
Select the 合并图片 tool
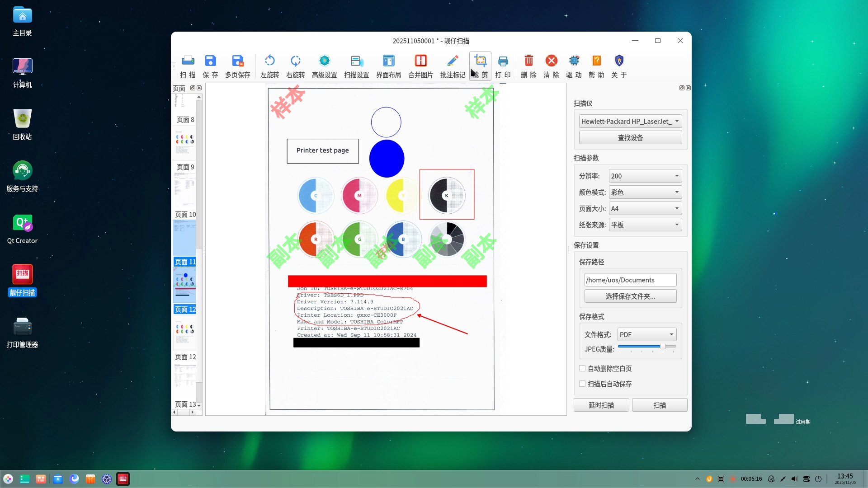click(421, 66)
